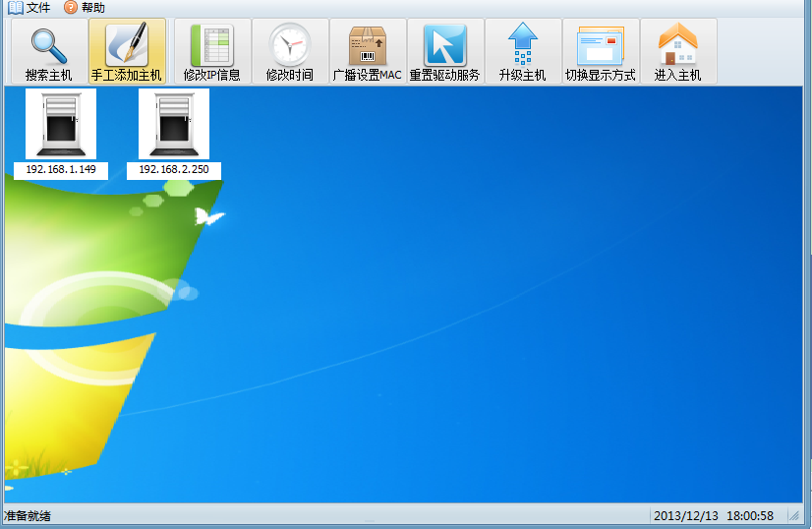The image size is (812, 529).
Task: Click the 192.168.1.149 label text
Action: [61, 169]
